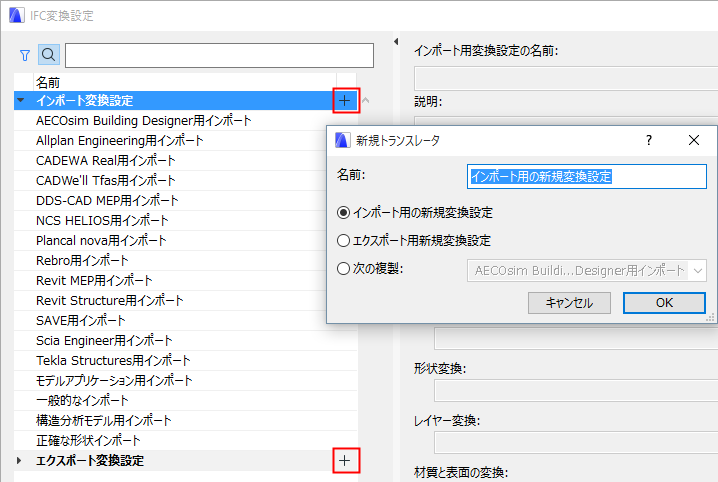Select モデルアプリケーション用インポート

coord(185,380)
